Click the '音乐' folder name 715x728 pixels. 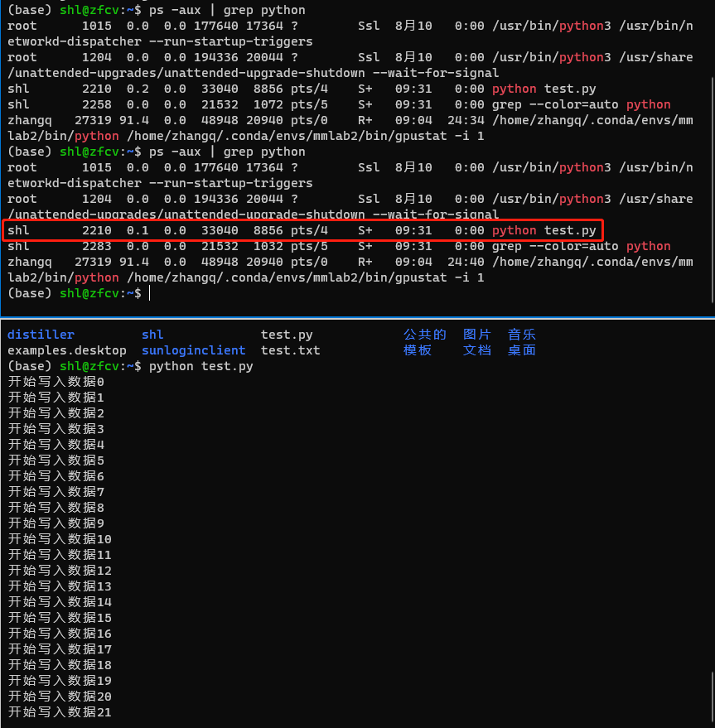point(522,335)
